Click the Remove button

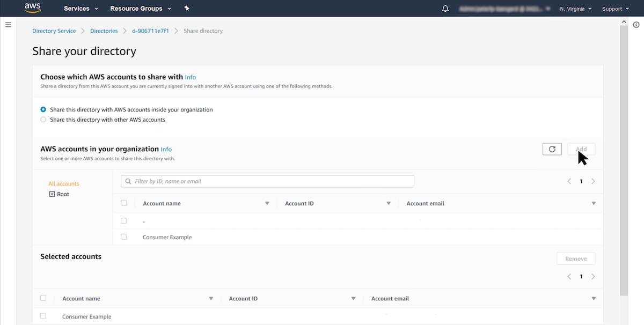[575, 258]
